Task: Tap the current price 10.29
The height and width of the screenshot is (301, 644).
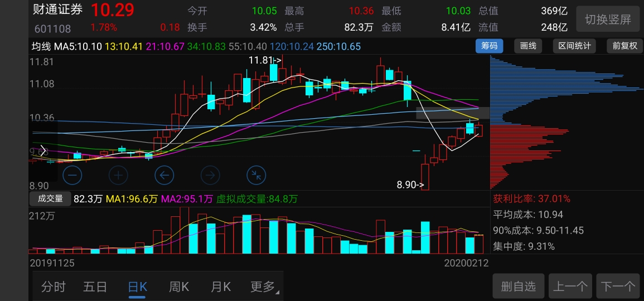Action: coord(113,10)
